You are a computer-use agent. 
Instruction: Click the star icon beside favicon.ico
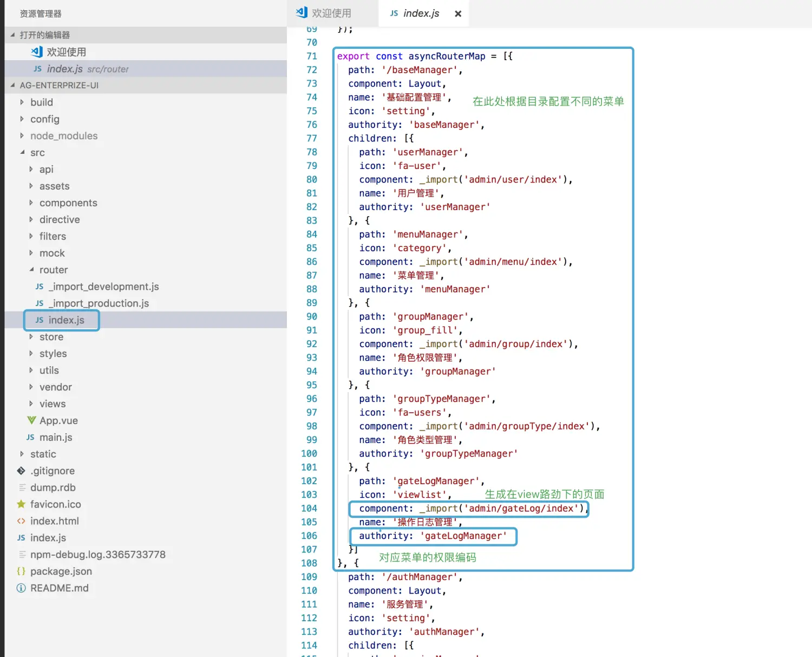tap(21, 504)
